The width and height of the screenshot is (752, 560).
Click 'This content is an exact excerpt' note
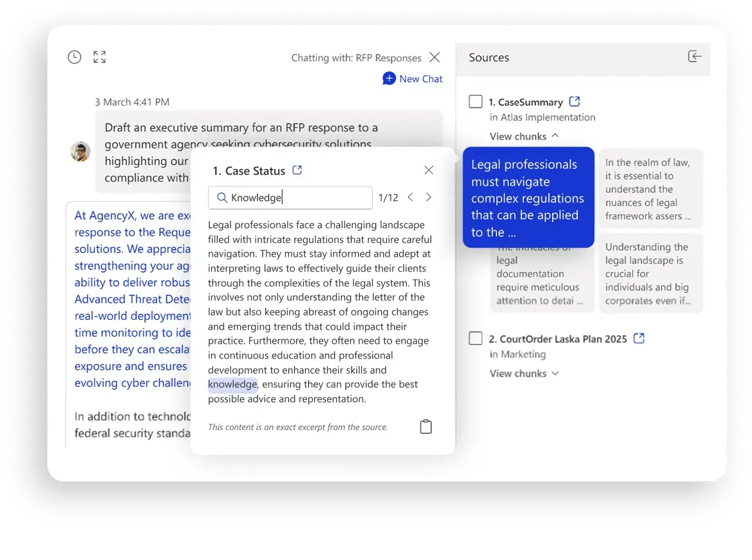click(x=298, y=427)
